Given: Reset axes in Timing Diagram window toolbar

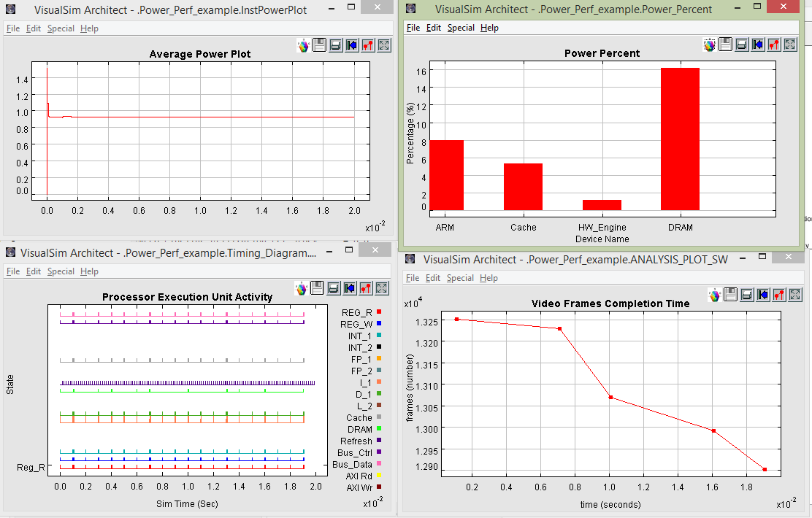Looking at the screenshot, I should 351,288.
